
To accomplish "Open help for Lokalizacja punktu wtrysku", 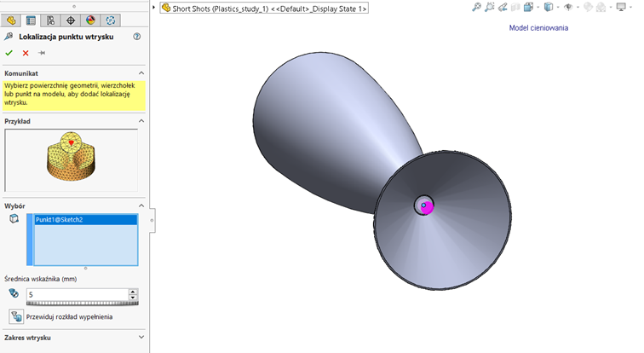I will [x=137, y=38].
